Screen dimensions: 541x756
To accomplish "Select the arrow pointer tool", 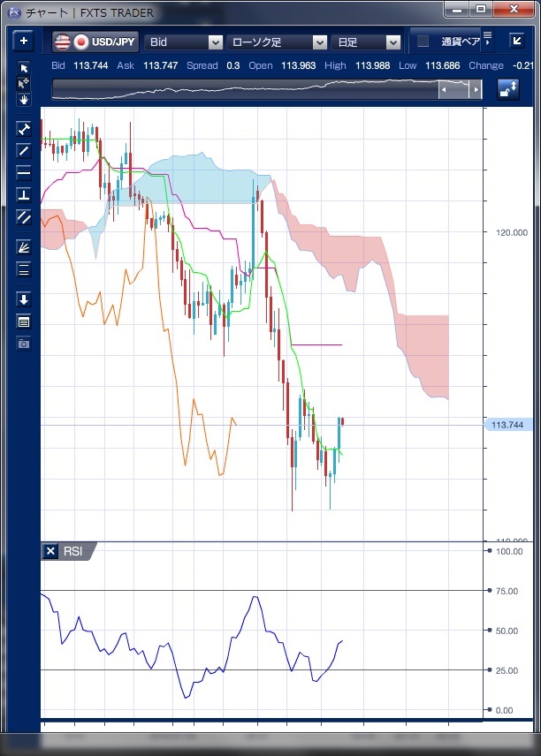I will (x=24, y=68).
